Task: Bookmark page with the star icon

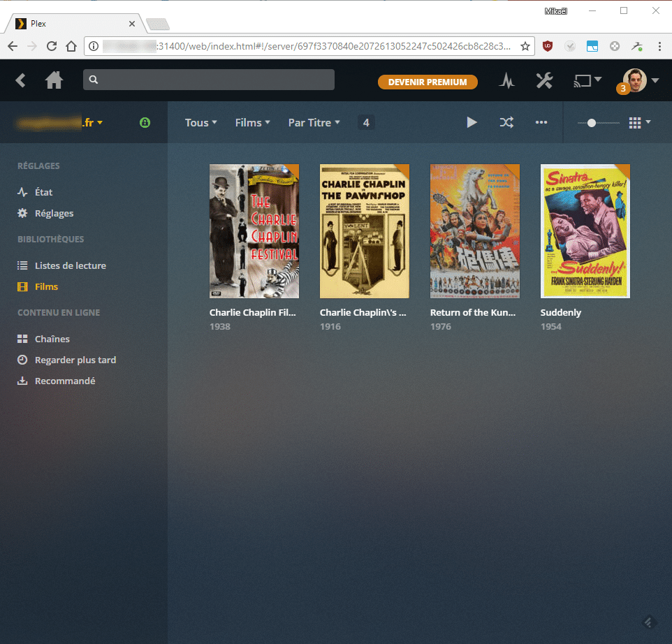Action: [525, 46]
